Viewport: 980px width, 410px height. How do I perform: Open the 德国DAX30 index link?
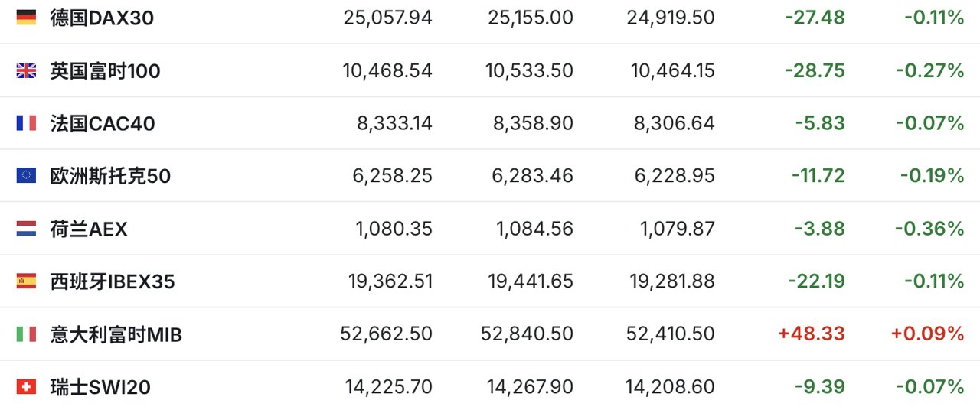coord(102,18)
